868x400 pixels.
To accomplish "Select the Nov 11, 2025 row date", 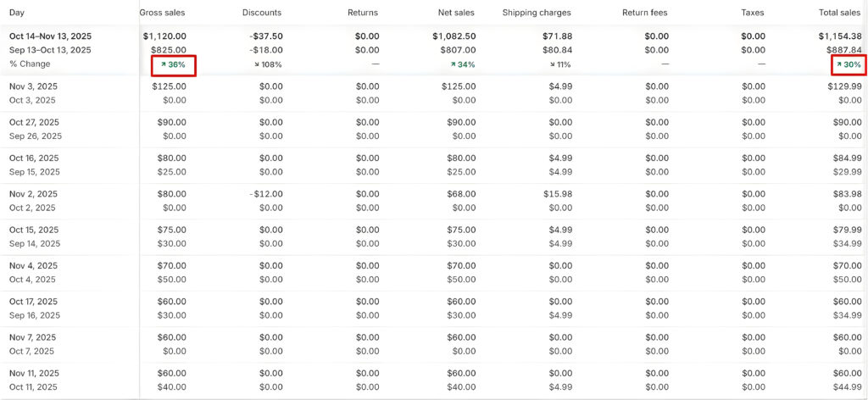I will tap(35, 373).
